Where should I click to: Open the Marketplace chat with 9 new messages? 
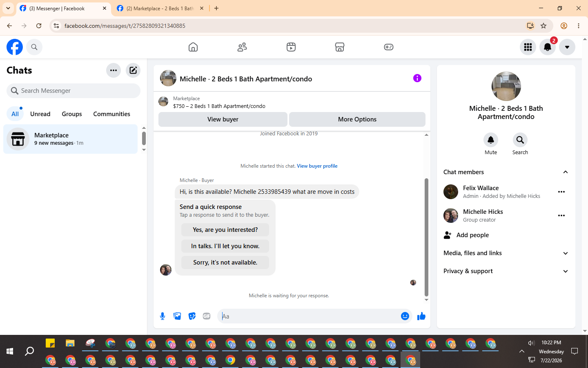[71, 139]
